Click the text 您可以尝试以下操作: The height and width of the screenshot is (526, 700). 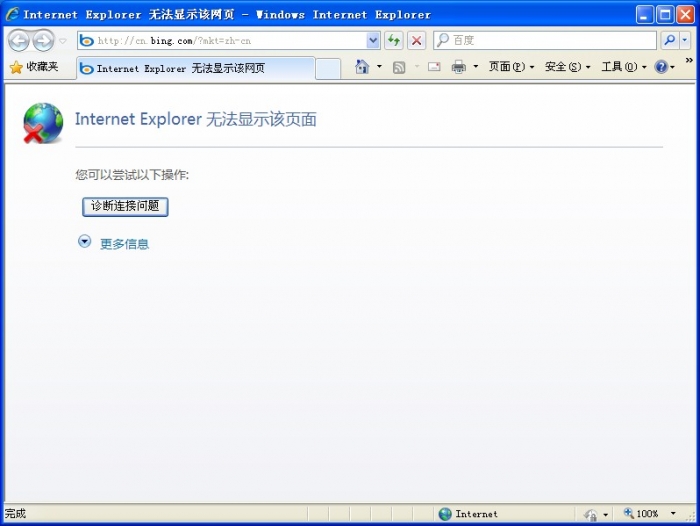[x=132, y=175]
